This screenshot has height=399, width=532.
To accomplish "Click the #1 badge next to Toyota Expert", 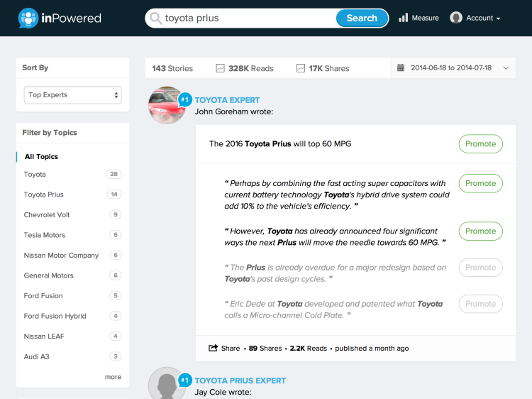I will pos(185,100).
